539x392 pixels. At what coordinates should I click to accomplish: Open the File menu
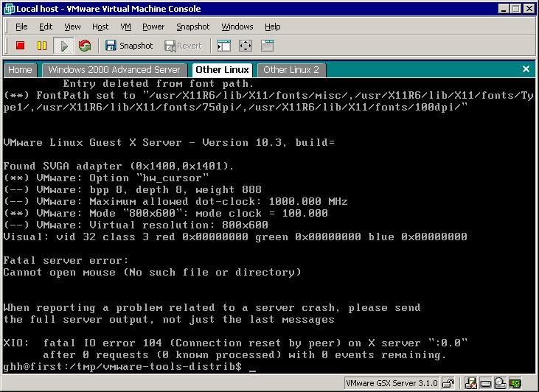21,27
